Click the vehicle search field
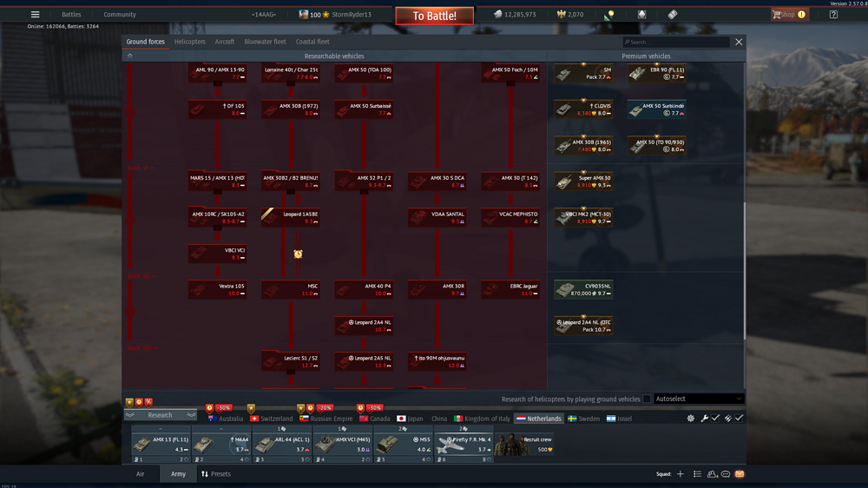 click(x=675, y=42)
